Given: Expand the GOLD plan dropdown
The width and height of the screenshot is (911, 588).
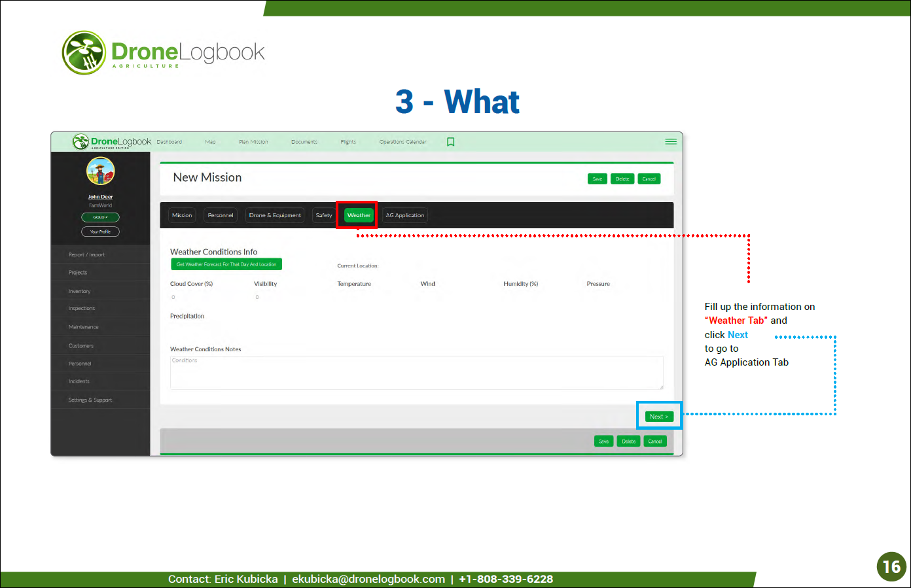Looking at the screenshot, I should click(x=100, y=217).
